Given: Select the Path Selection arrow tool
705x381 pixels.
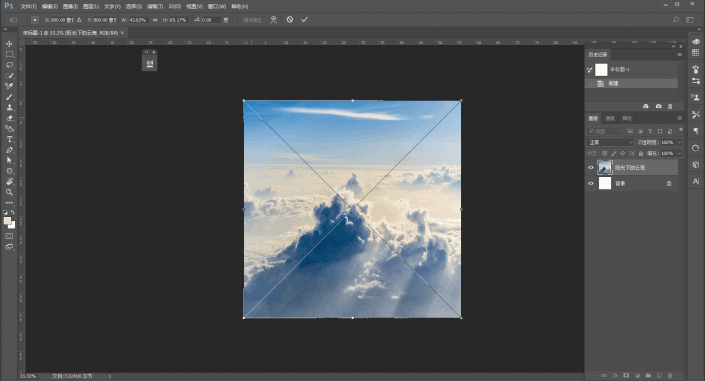Looking at the screenshot, I should [x=9, y=160].
